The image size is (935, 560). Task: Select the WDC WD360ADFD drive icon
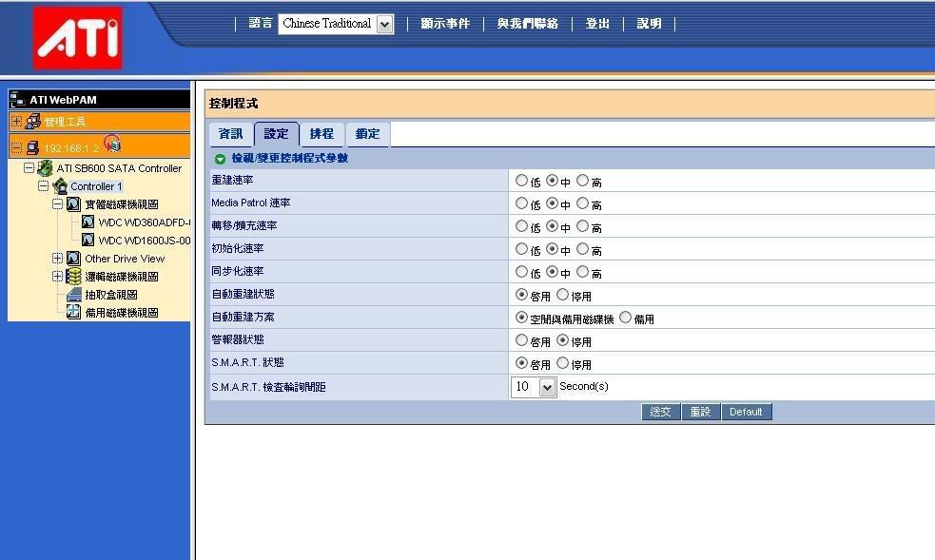88,222
